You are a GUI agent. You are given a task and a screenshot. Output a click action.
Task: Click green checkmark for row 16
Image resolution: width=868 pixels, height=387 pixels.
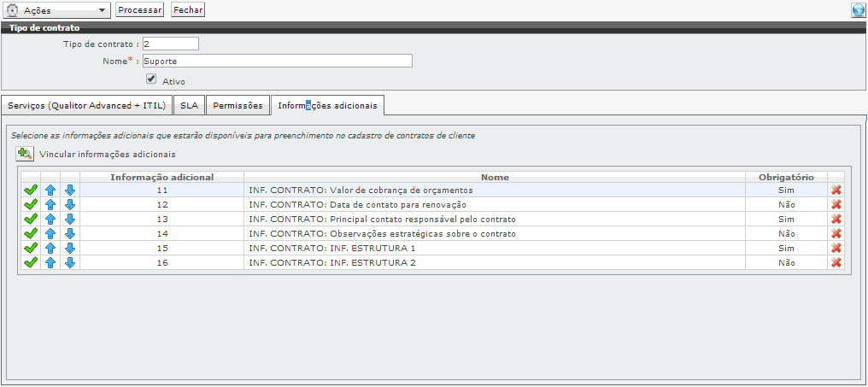coord(30,263)
